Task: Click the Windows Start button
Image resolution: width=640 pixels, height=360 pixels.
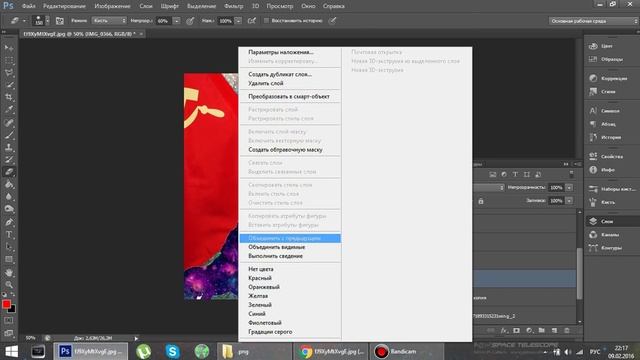Action: 11,351
